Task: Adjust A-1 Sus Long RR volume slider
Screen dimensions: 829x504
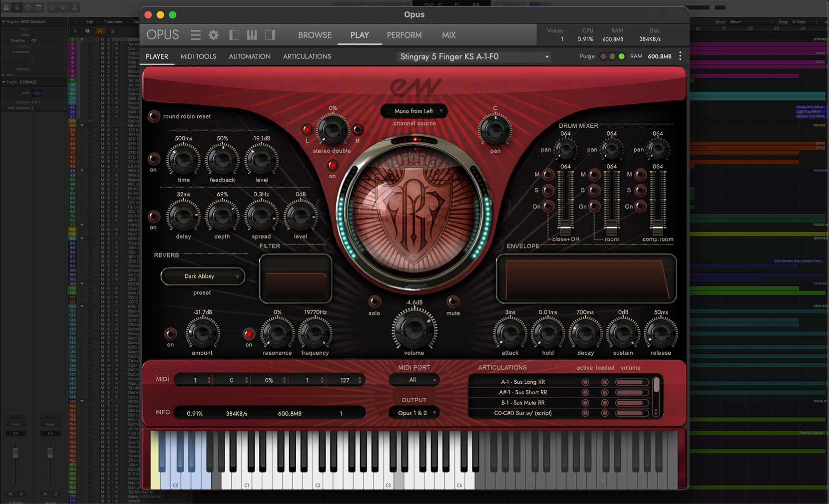Action: pos(632,382)
